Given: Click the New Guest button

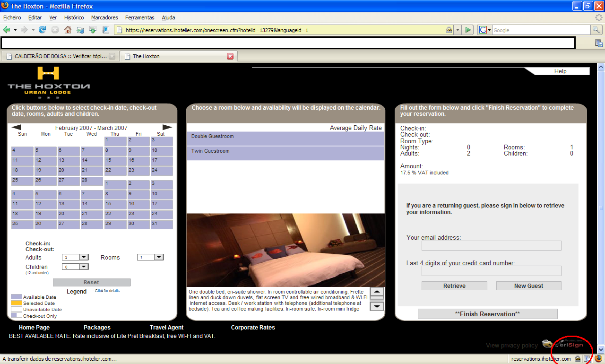Looking at the screenshot, I should [x=529, y=286].
